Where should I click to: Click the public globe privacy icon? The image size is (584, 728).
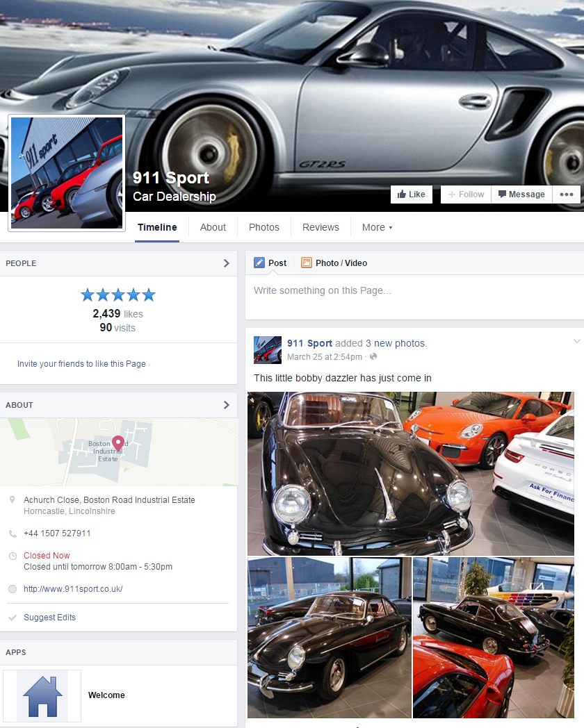click(373, 356)
